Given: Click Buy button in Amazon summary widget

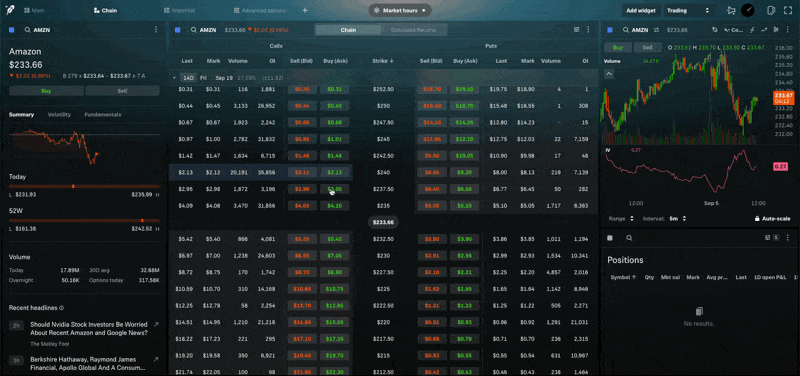Looking at the screenshot, I should [46, 91].
